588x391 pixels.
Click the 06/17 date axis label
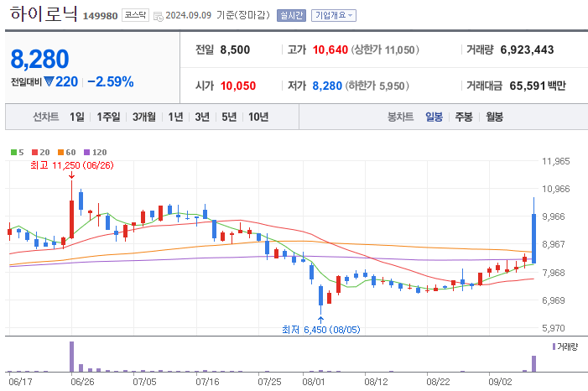[20, 382]
